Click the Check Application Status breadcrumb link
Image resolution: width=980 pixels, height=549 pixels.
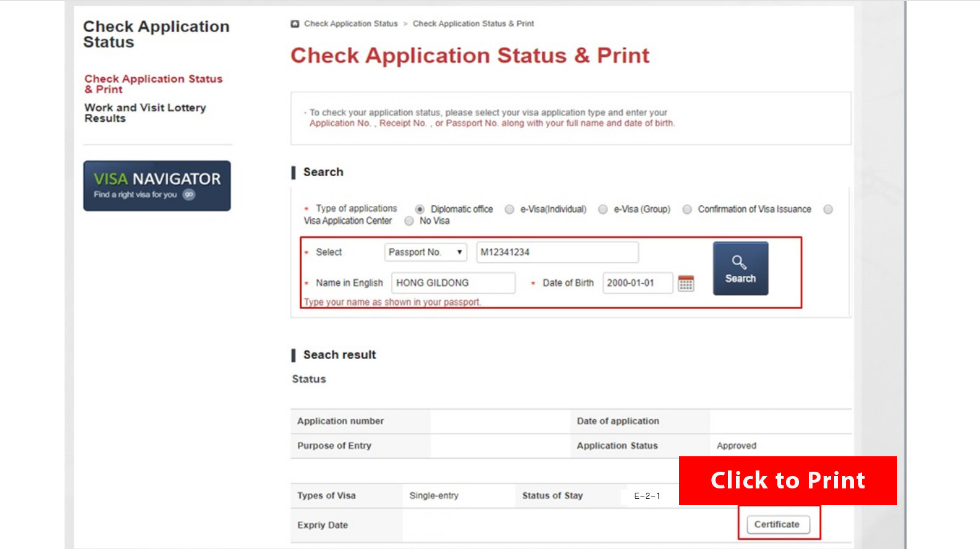(350, 23)
